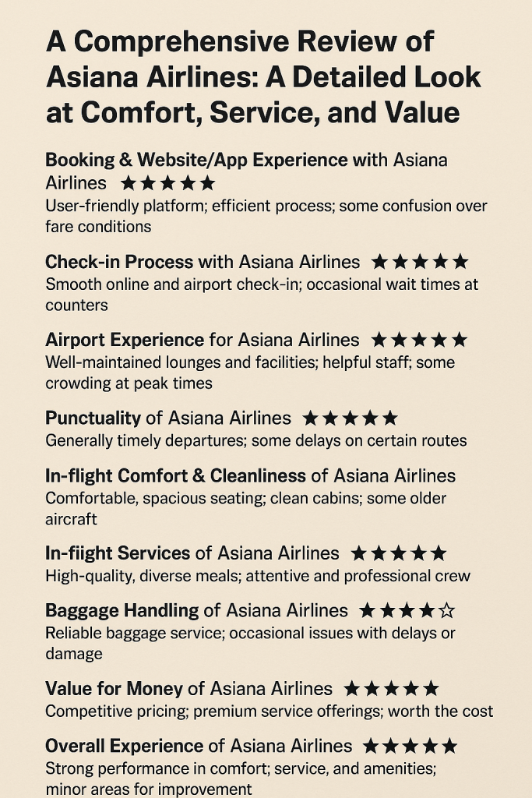Image resolution: width=532 pixels, height=798 pixels.
Task: Click the 'Generally timely departures' description
Action: pos(255,440)
